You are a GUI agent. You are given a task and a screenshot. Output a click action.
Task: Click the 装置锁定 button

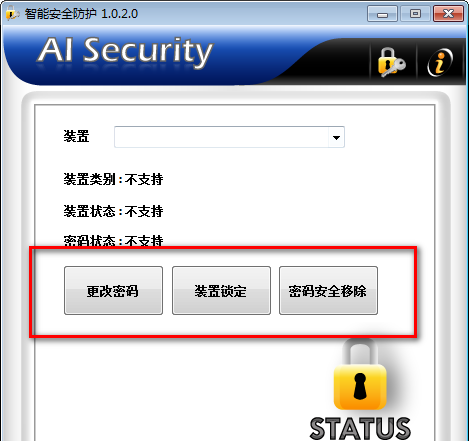pos(221,290)
